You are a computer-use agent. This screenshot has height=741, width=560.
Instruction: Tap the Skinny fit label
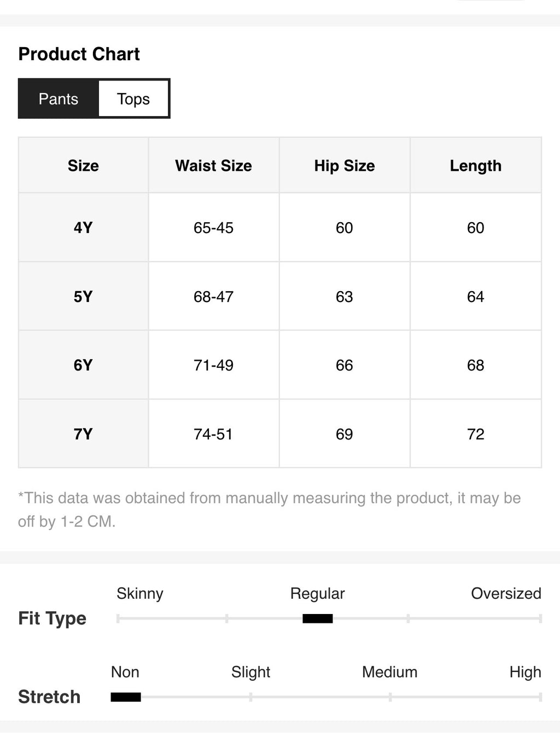[x=140, y=593]
